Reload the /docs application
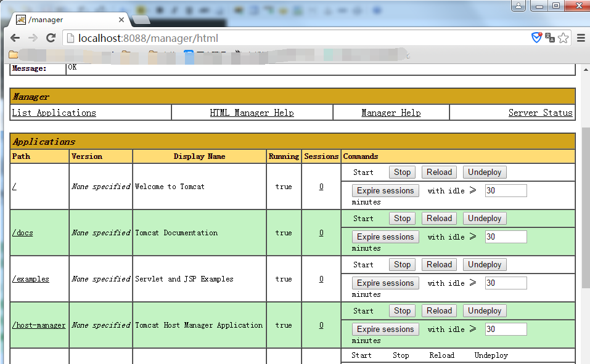 pos(439,219)
